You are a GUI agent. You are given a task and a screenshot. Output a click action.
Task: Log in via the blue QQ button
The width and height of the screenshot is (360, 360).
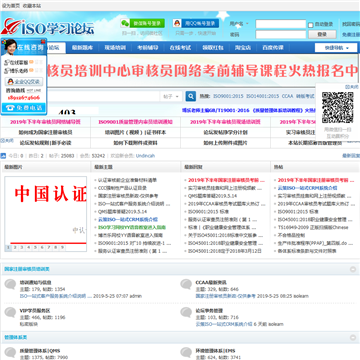[x=196, y=23]
